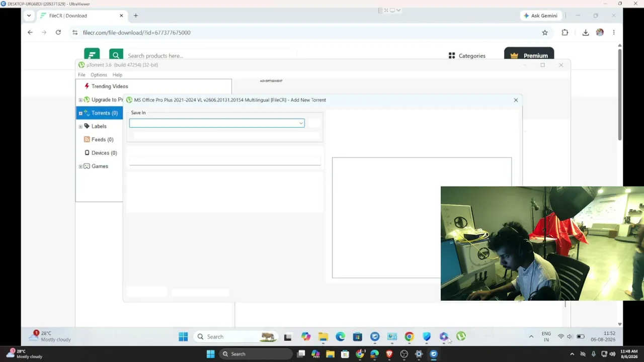Click the microphone icon in bottom tray
Image resolution: width=644 pixels, height=362 pixels.
[594, 354]
